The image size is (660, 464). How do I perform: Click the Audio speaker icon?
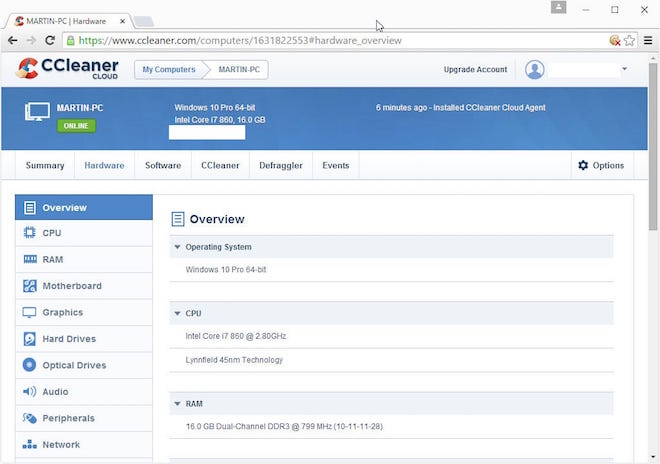click(29, 391)
